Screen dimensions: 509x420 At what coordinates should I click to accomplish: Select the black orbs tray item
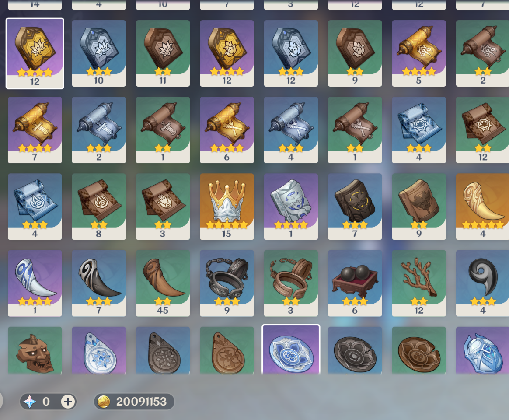tap(355, 283)
